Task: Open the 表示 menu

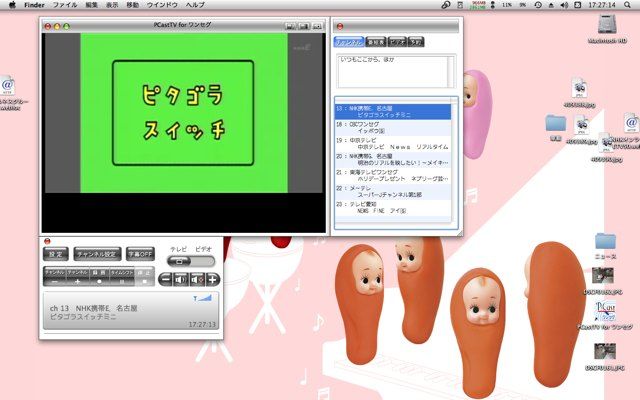Action: pyautogui.click(x=112, y=5)
